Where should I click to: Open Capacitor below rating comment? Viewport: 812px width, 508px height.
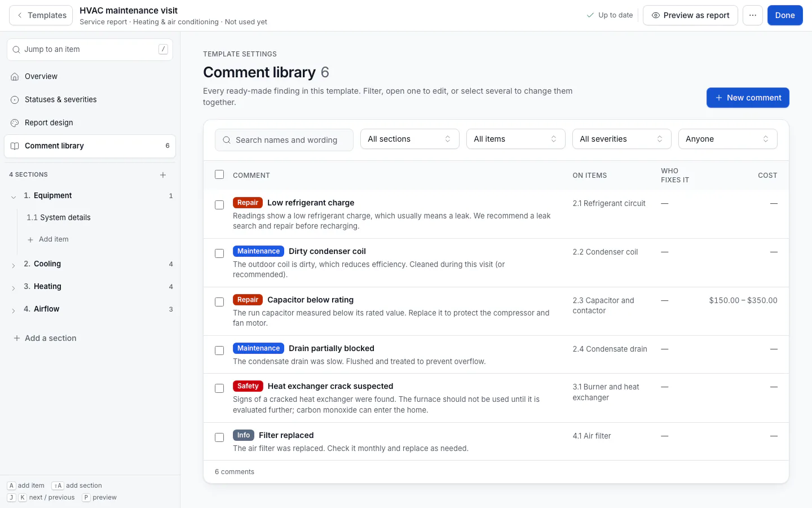[310, 300]
